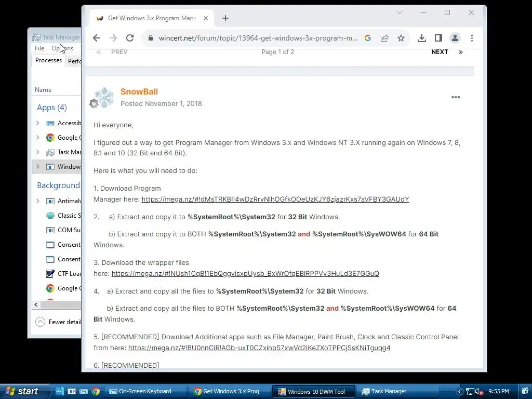Click PREV page link
This screenshot has height=399, width=532.
[x=119, y=52]
